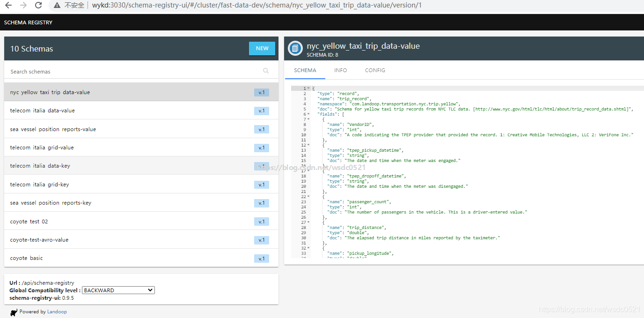Collapse the tpep_dropoff_datetime fold at line 17

(x=308, y=171)
